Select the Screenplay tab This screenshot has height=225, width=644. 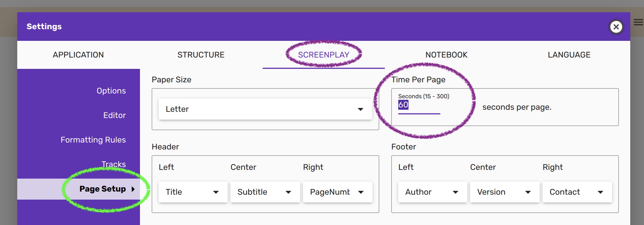coord(323,55)
